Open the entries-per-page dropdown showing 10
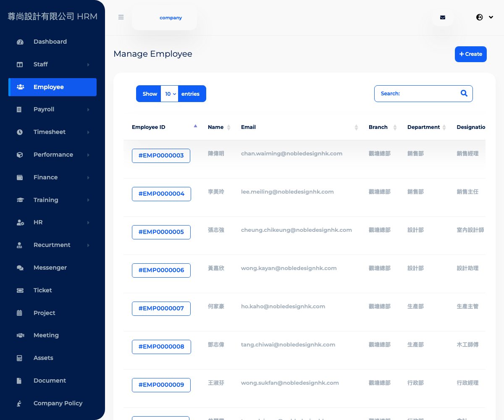 [170, 94]
